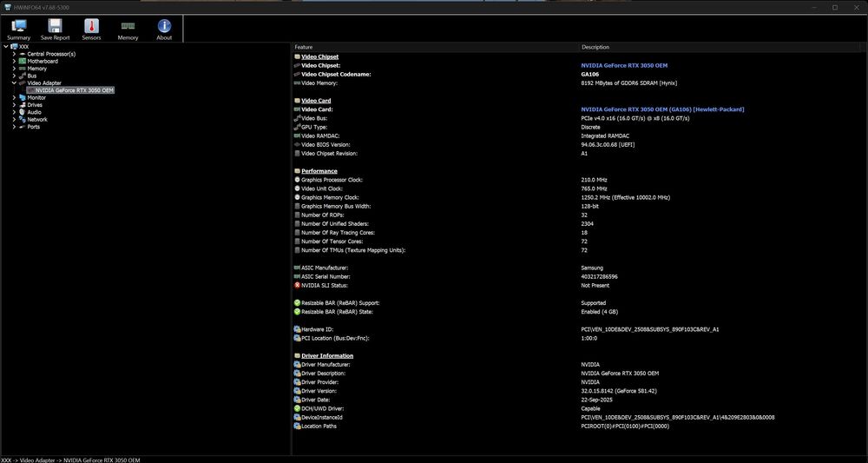
Task: Click the Save Report floppy icon
Action: coord(55,25)
